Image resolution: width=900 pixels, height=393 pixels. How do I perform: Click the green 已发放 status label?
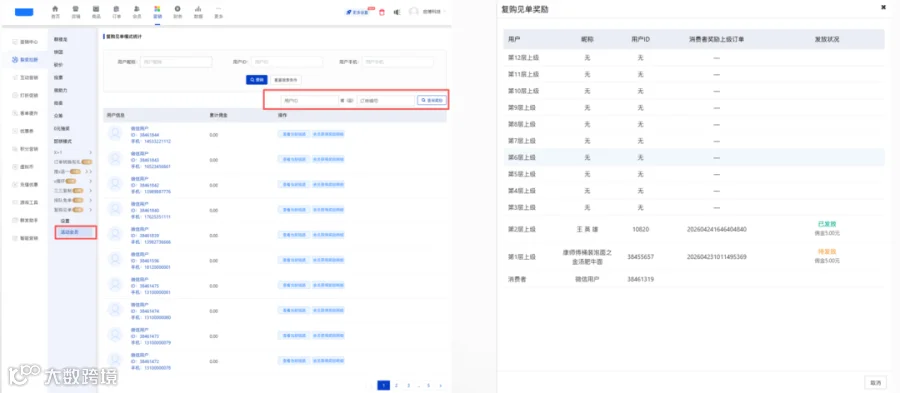coord(827,224)
